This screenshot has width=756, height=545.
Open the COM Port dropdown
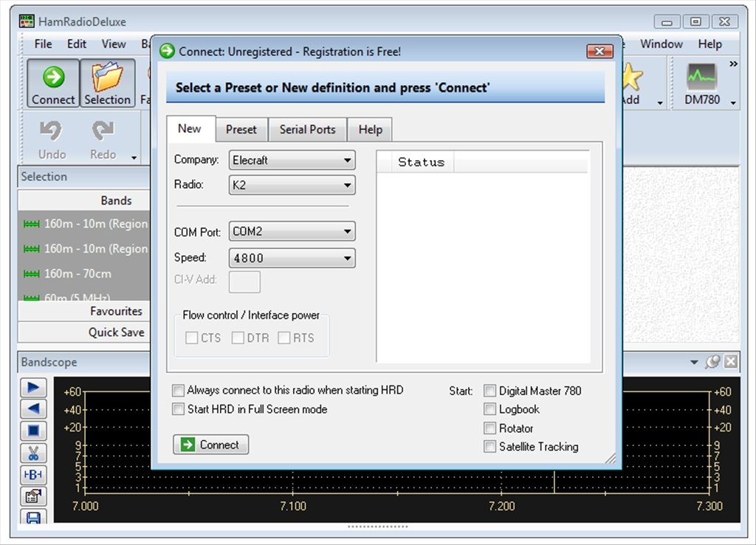point(292,231)
